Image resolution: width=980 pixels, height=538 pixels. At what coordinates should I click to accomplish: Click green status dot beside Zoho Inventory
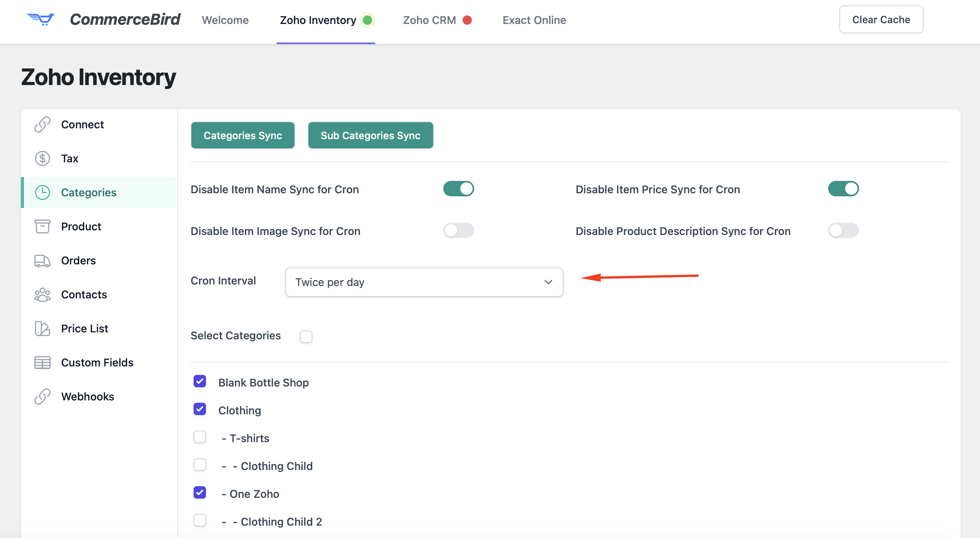pos(367,20)
